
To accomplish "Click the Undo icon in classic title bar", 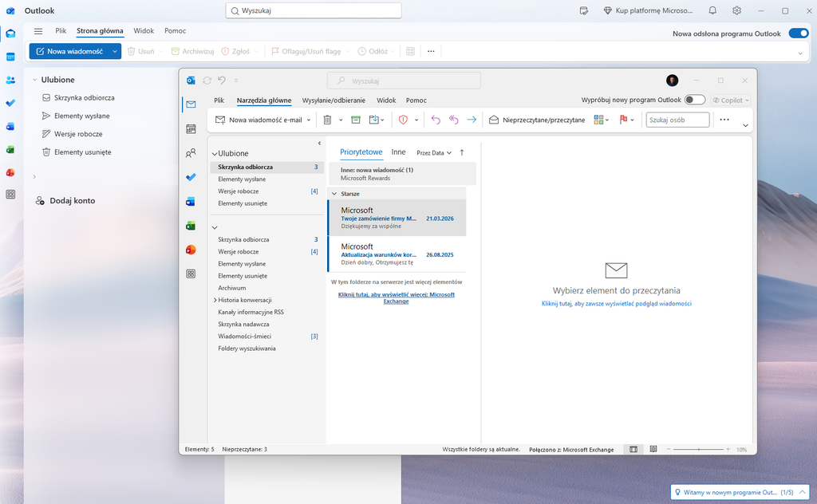I will (x=222, y=81).
